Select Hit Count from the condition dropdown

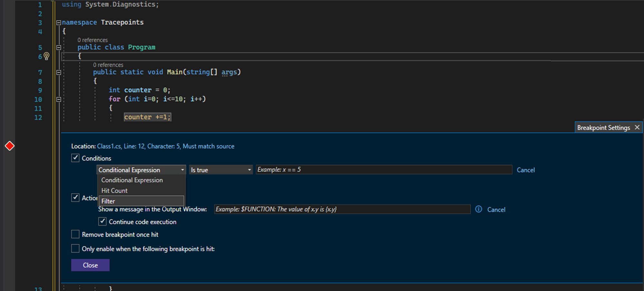click(114, 190)
